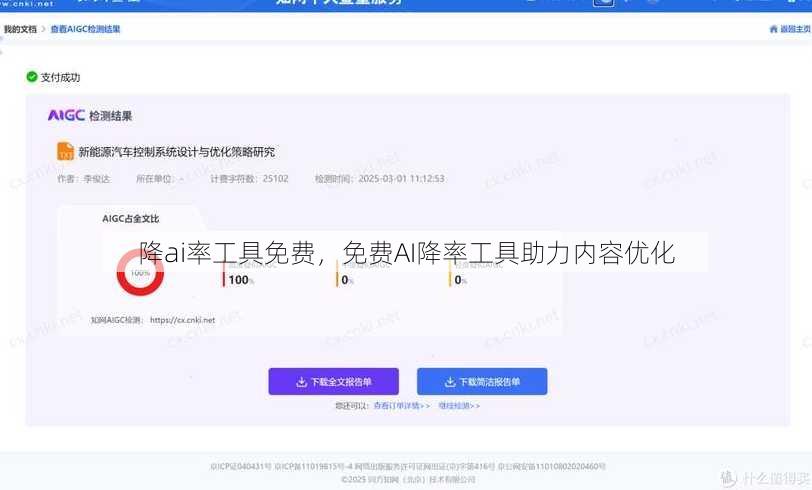Screen dimensions: 812x490
Task: Click footer 京公网安备11010802020460号 text
Action: (552, 467)
